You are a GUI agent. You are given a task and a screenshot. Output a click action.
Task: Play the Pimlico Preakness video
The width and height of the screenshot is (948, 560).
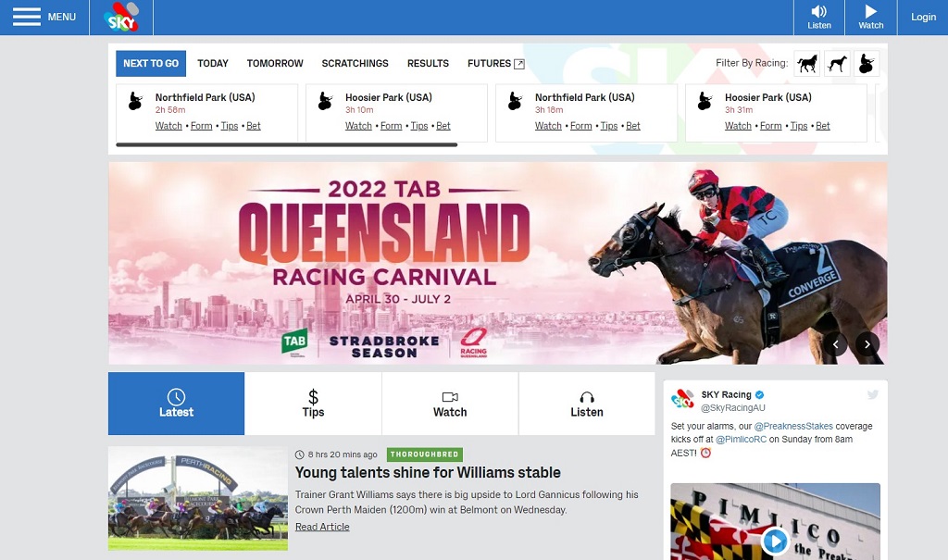(x=775, y=541)
